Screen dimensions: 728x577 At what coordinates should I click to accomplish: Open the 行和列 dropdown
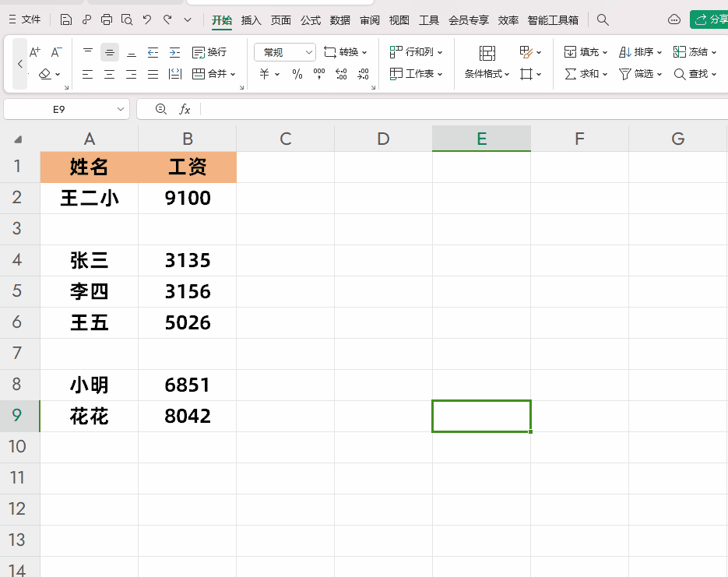pos(416,52)
